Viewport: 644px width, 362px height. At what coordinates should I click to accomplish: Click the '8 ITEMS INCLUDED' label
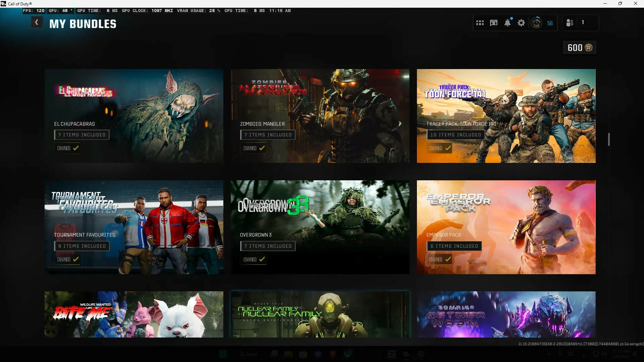click(82, 246)
